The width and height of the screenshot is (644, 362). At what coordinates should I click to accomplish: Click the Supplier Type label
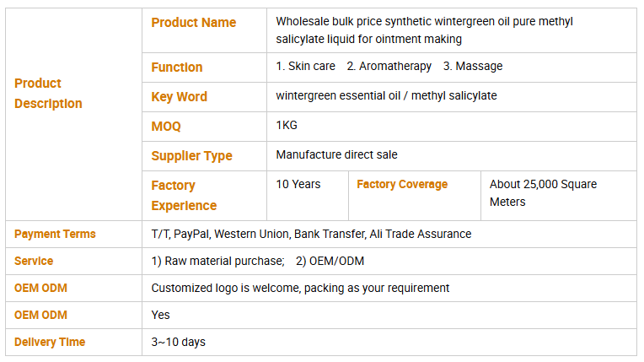(191, 156)
